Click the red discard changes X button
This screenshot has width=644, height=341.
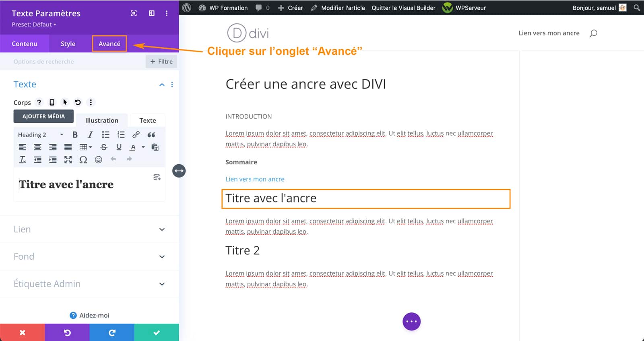point(23,333)
